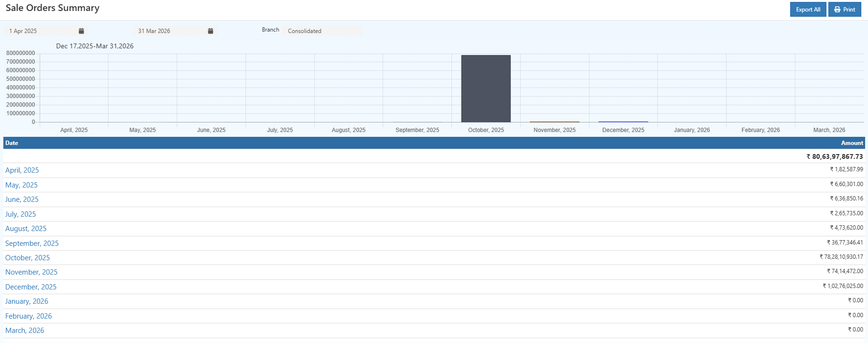Image resolution: width=868 pixels, height=343 pixels.
Task: Open start date calendar icon
Action: point(81,31)
